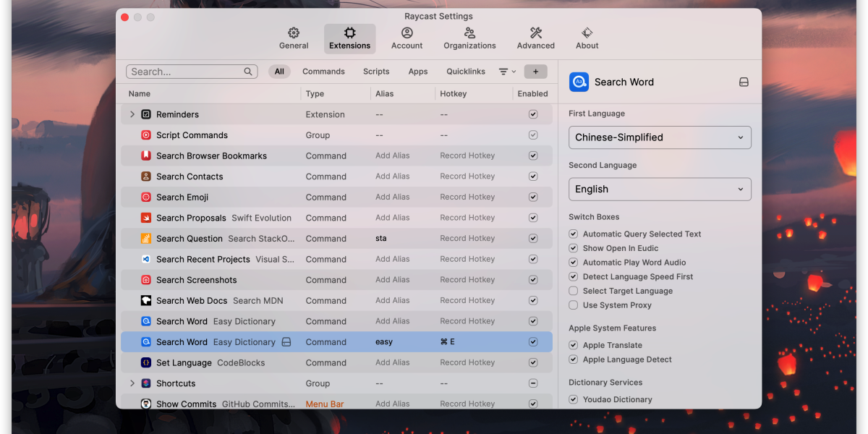Open the Second Language dropdown

tap(660, 190)
